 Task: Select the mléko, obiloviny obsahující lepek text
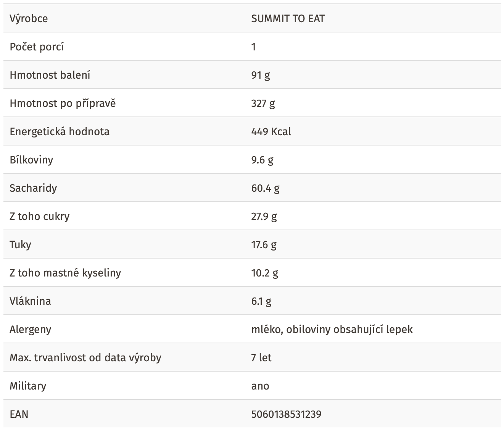(x=332, y=329)
